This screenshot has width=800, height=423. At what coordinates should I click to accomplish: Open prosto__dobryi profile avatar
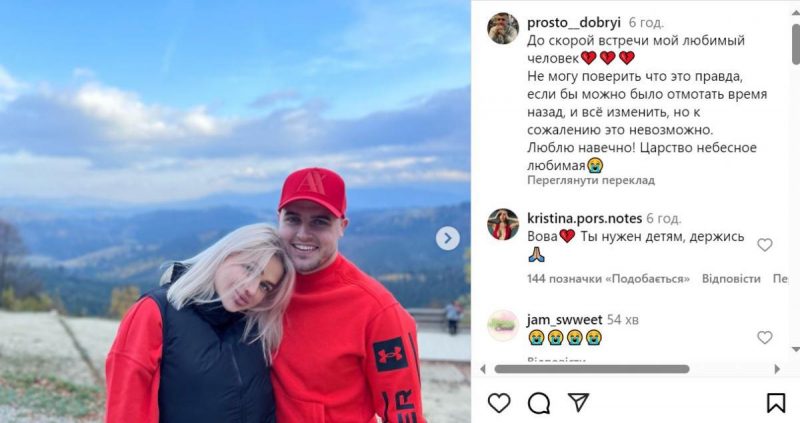(503, 29)
